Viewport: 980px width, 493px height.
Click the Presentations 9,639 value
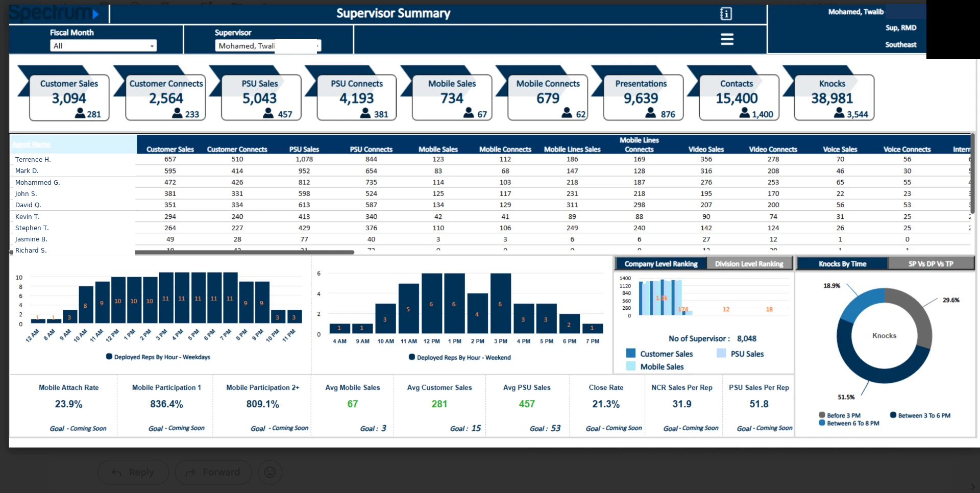[641, 98]
